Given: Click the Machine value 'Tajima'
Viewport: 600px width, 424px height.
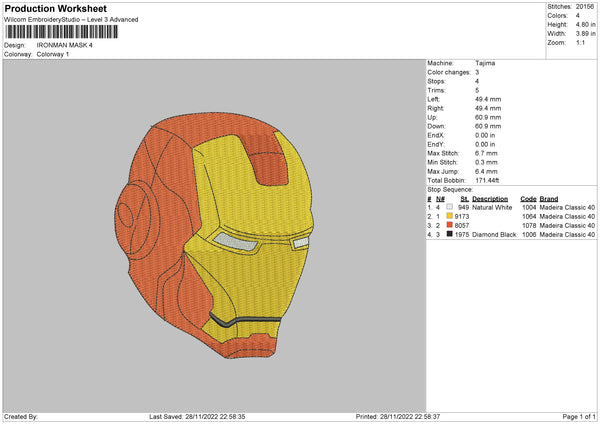Looking at the screenshot, I should click(485, 63).
